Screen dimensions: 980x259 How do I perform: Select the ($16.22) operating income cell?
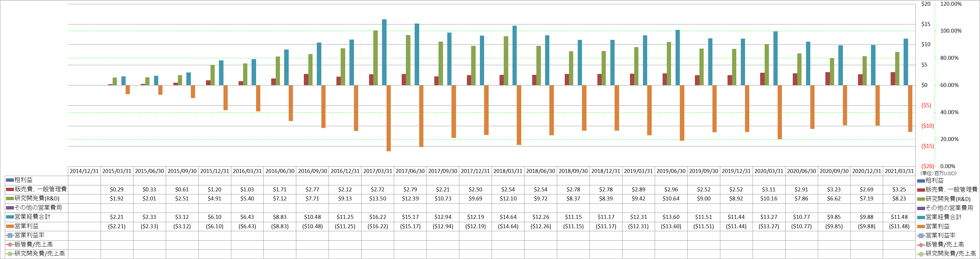(378, 226)
